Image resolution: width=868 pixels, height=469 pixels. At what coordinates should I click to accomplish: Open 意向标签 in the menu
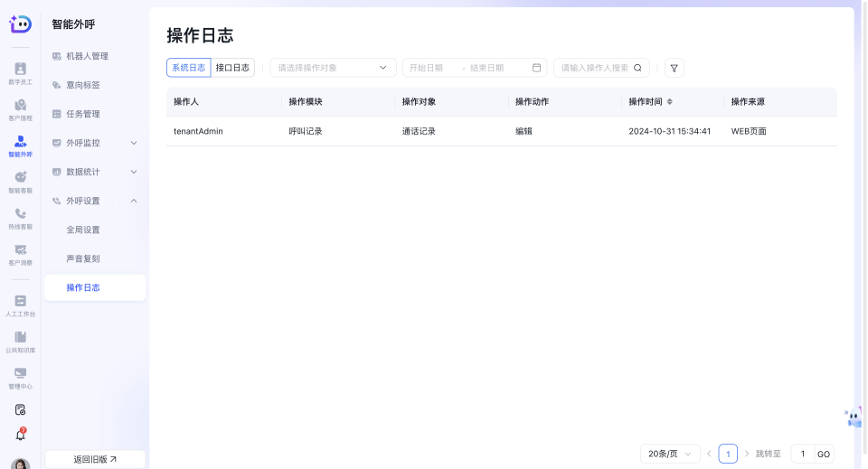click(x=95, y=85)
